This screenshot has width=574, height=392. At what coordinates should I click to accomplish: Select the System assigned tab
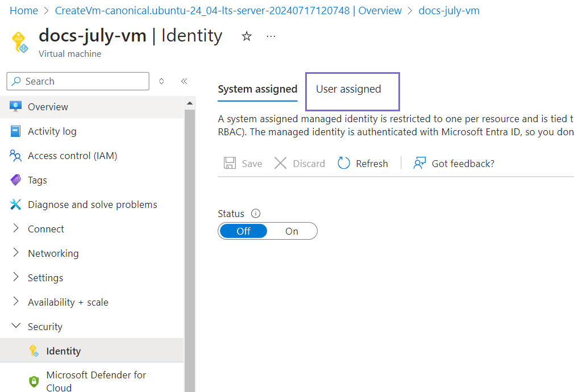point(257,89)
